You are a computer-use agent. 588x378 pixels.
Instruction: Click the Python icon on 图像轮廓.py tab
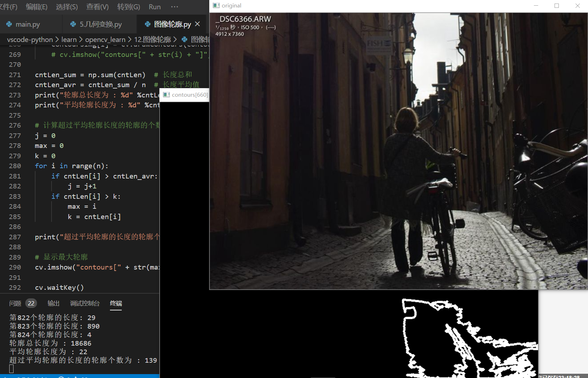(148, 24)
